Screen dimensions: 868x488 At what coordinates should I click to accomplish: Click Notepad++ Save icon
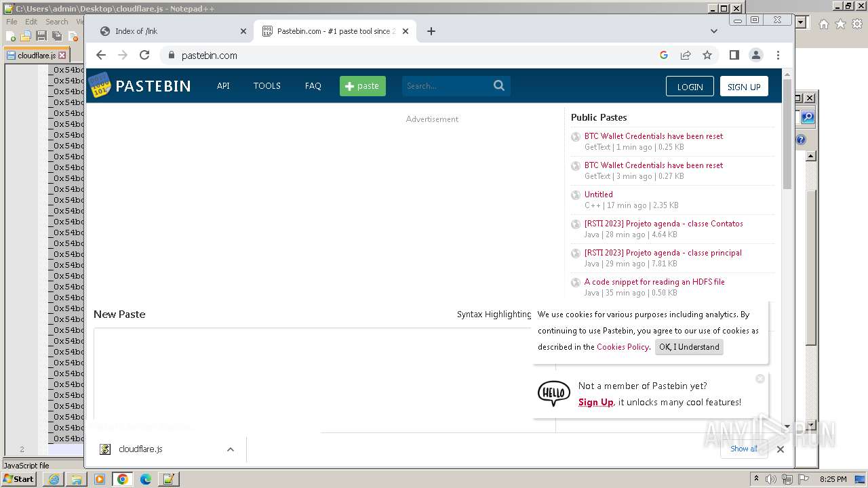(x=41, y=36)
